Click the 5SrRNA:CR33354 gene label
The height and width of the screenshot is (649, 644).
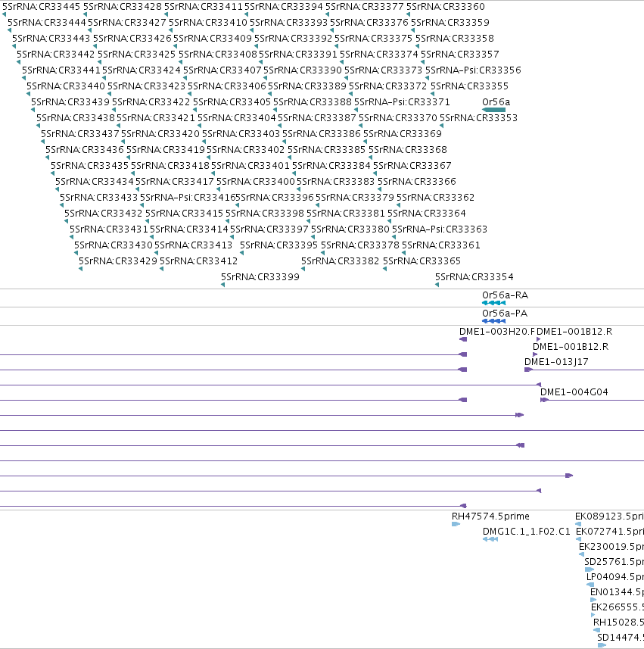474,277
